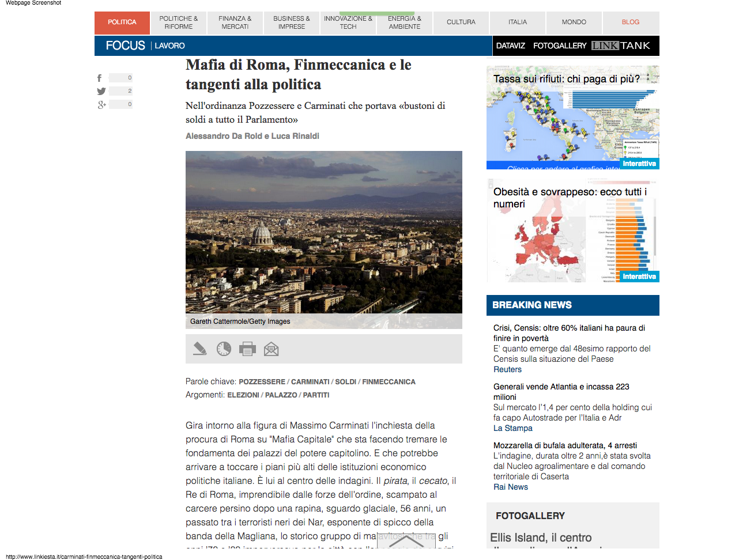Share article on Google Plus icon

pyautogui.click(x=101, y=104)
